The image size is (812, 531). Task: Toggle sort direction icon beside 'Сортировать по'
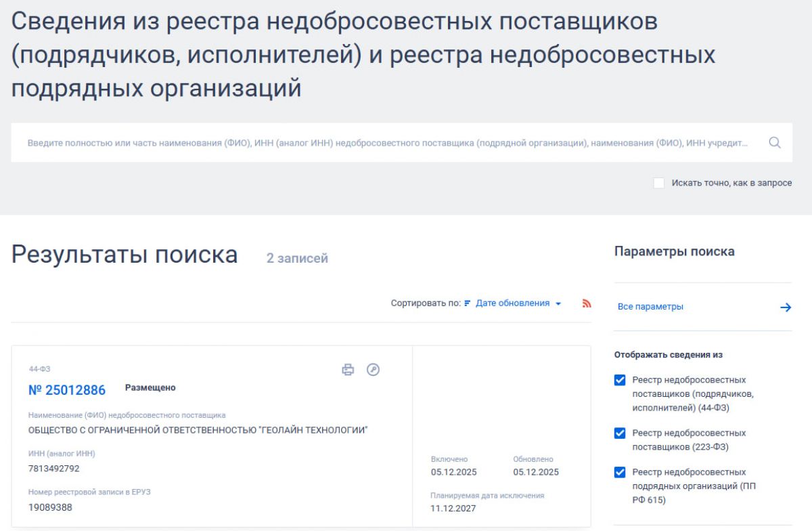(x=467, y=303)
